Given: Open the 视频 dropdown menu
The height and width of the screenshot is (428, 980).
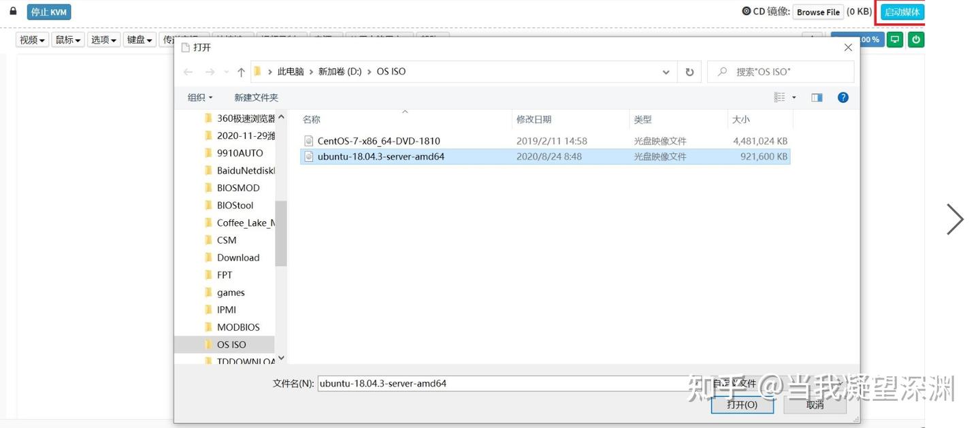Looking at the screenshot, I should point(31,39).
